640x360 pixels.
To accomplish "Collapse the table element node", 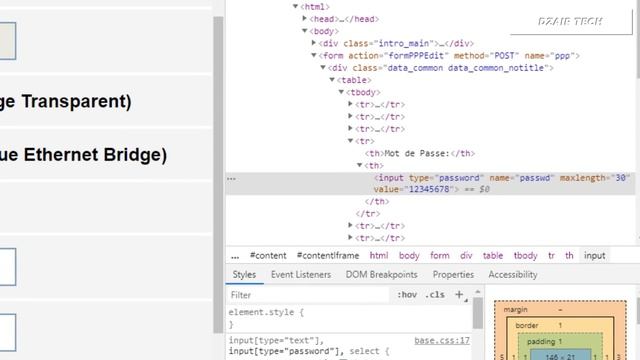I will (332, 80).
